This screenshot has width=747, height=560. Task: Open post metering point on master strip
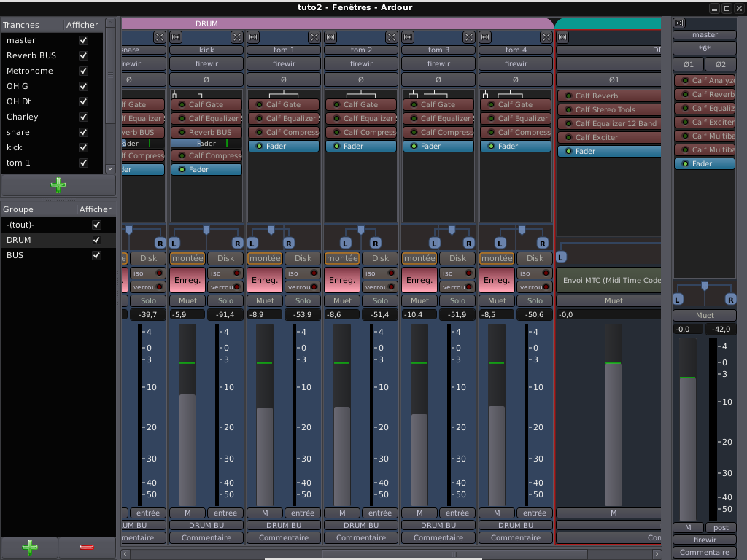(x=721, y=527)
